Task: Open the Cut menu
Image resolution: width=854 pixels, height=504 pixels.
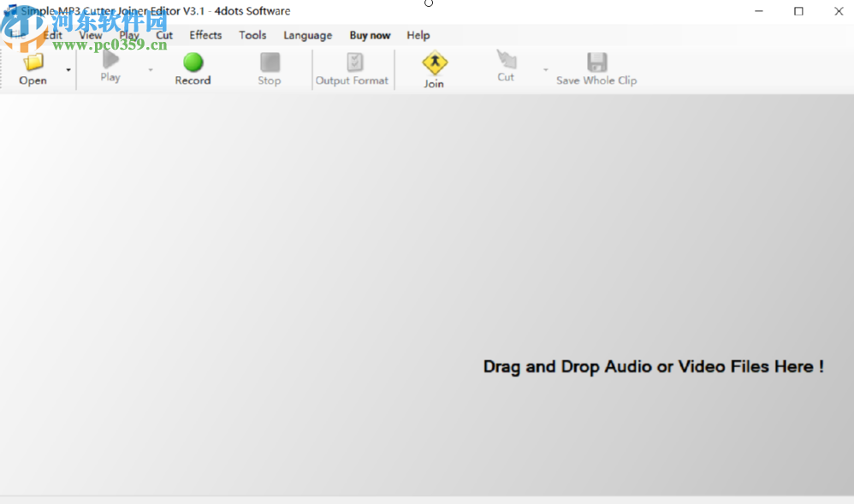Action: click(x=164, y=35)
